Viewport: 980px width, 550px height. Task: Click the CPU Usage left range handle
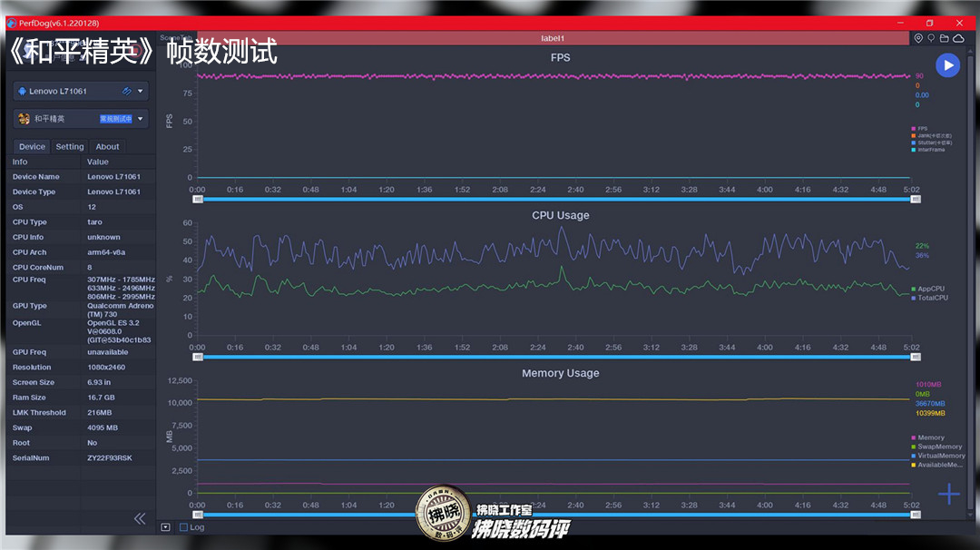[x=198, y=357]
